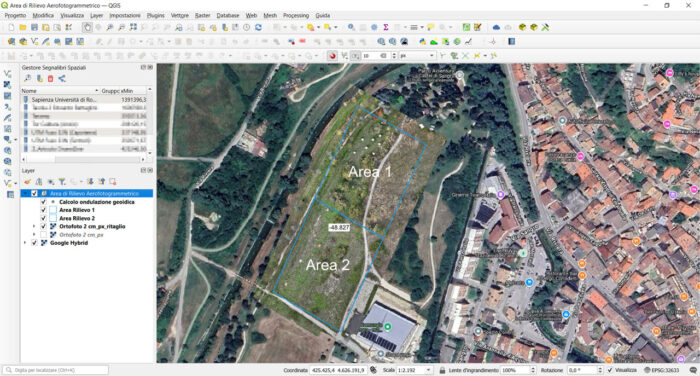Delete selected bookmark with red trash icon
This screenshot has width=700, height=376.
coord(50,79)
